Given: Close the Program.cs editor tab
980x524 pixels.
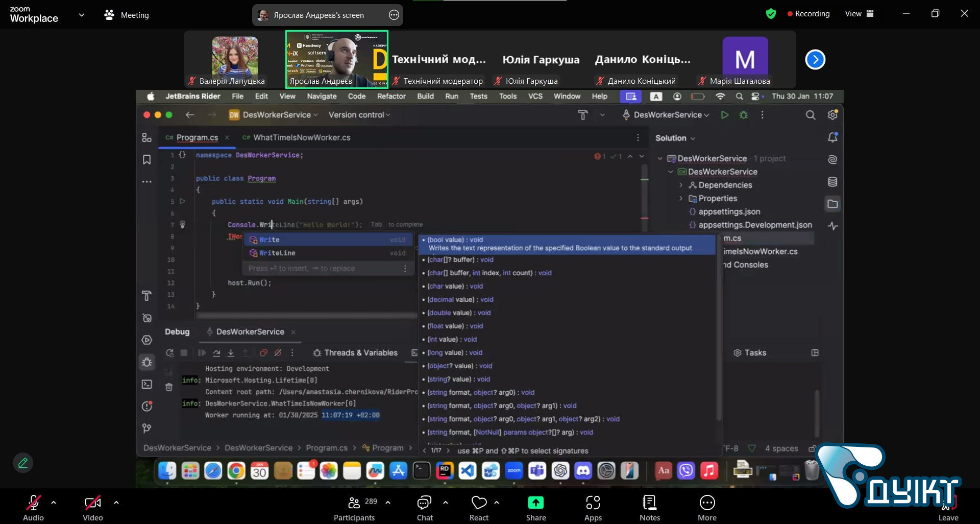Looking at the screenshot, I should click(227, 137).
